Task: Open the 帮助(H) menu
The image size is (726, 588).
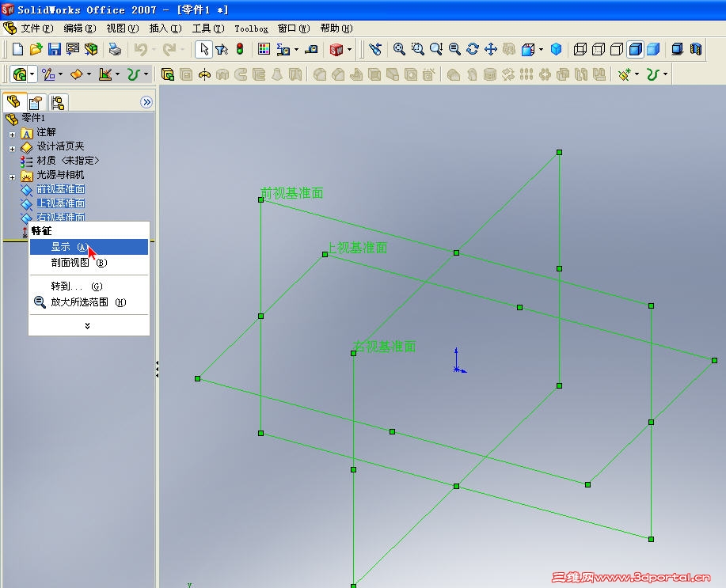Action: 336,28
